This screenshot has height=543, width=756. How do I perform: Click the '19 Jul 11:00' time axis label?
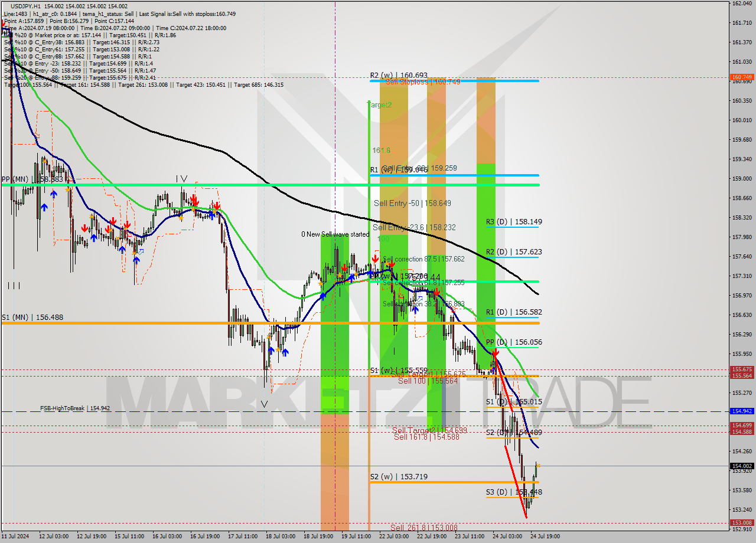tap(356, 537)
